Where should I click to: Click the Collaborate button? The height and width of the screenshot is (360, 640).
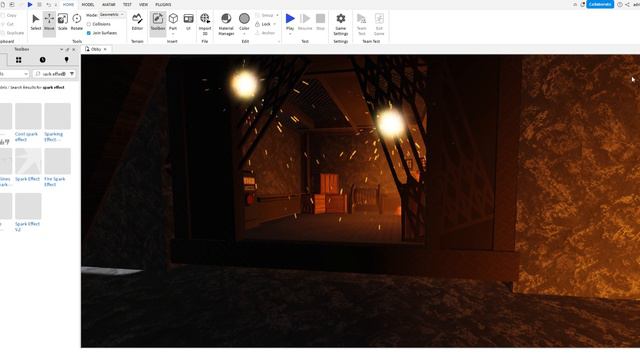600,4
